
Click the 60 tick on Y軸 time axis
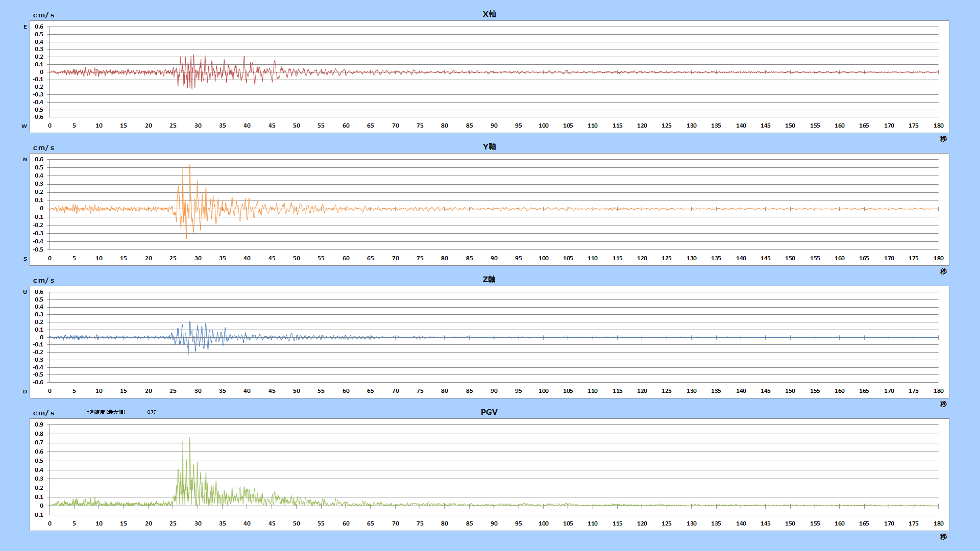click(346, 258)
